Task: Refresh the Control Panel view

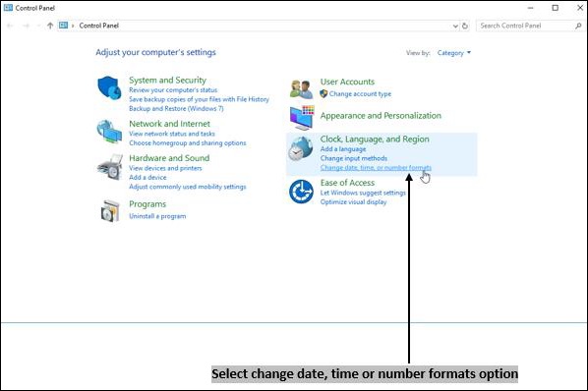Action: [x=465, y=26]
